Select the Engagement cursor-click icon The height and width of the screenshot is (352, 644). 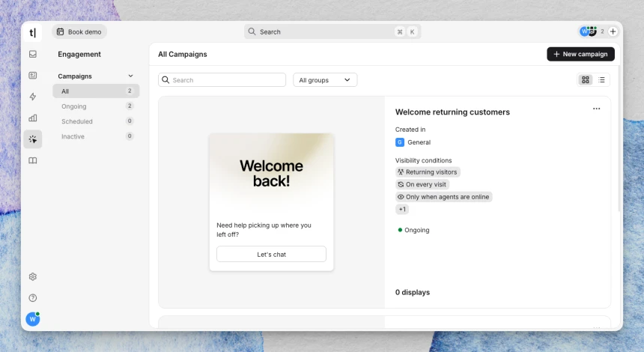click(33, 139)
